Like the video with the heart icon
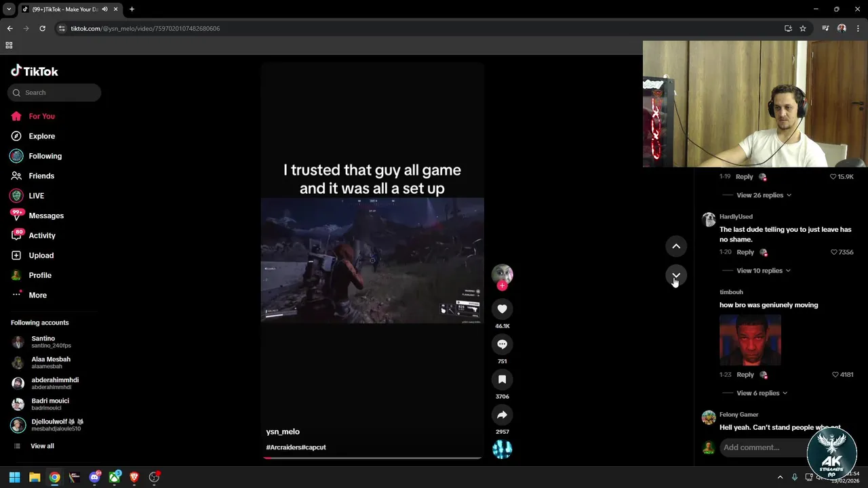 (502, 309)
